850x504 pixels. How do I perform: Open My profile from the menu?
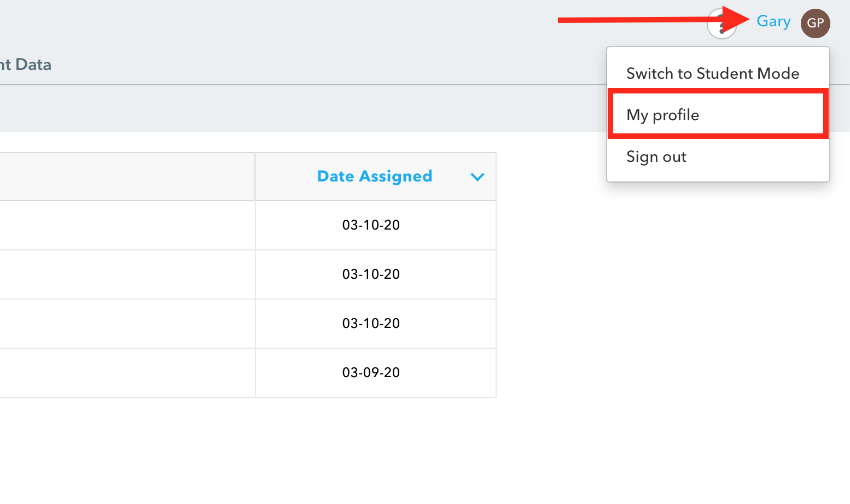click(x=718, y=114)
